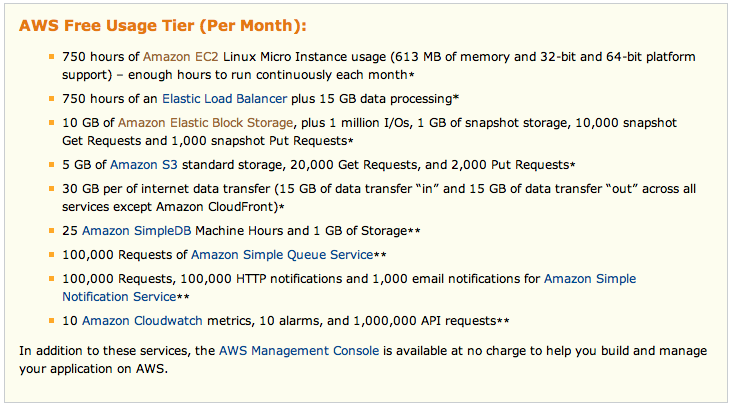This screenshot has height=407, width=732.
Task: Follow the Elastic Load Balancer link
Action: pos(225,99)
